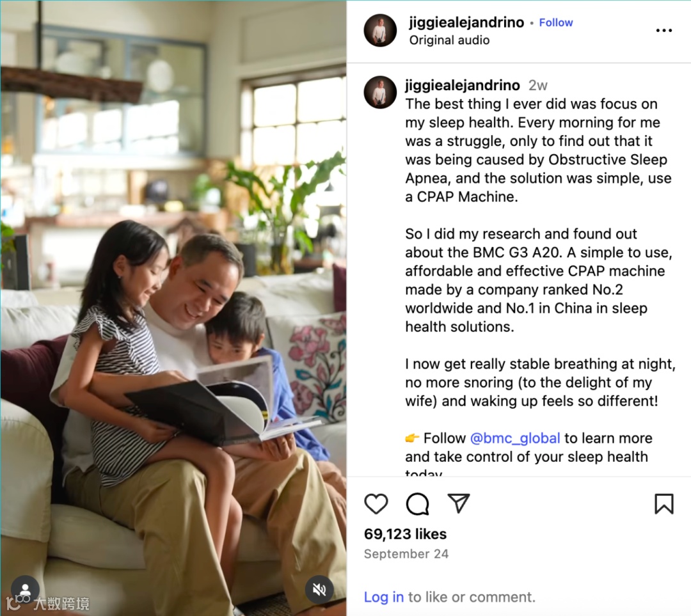Screen dimensions: 691x616
Task: Pause the video by clicking it
Action: coord(173,308)
